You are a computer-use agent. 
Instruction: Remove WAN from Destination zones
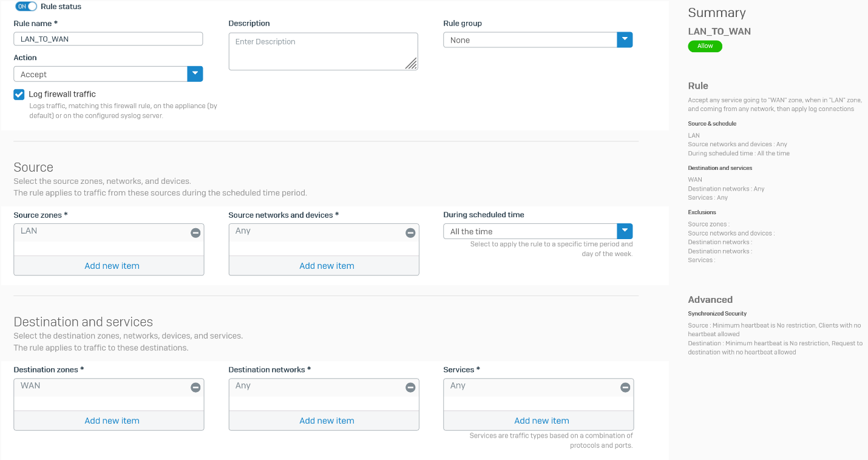point(195,387)
